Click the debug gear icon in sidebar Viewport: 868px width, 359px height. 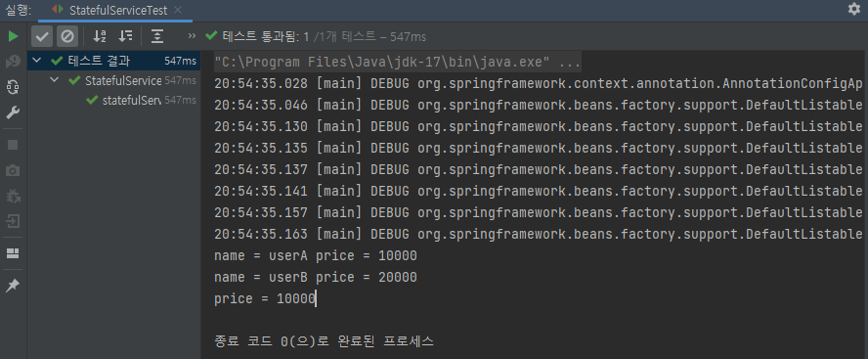(x=13, y=196)
